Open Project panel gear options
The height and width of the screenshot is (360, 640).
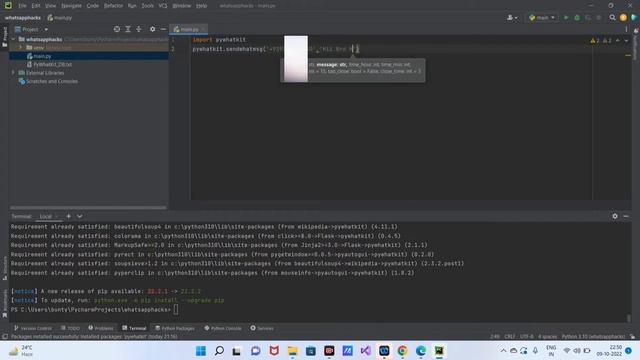pos(152,29)
